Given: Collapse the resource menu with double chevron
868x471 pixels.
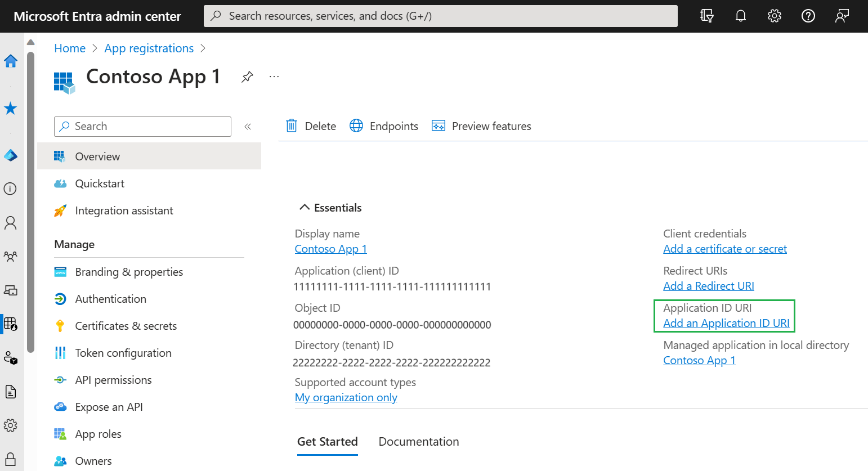Looking at the screenshot, I should 248,127.
